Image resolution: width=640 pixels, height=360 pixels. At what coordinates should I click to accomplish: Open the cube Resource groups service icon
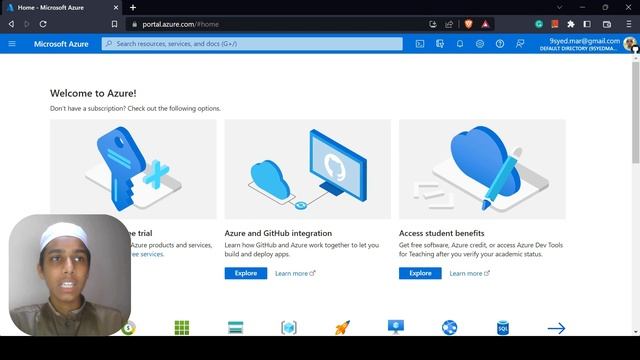[x=289, y=327]
